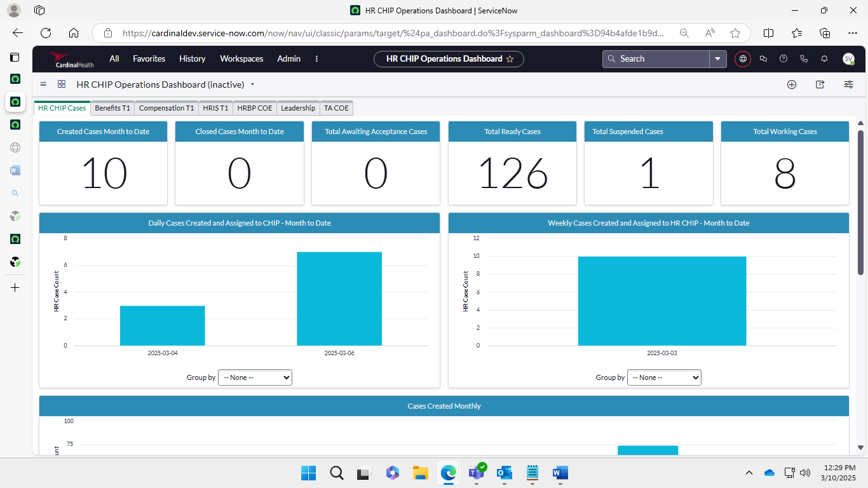Open the browser profile icon in the title bar
This screenshot has height=488, width=868.
13,10
